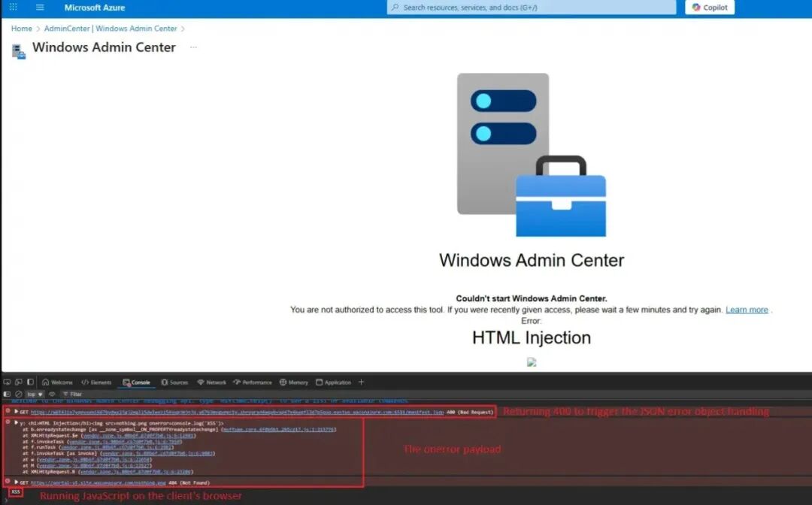The width and height of the screenshot is (812, 505).
Task: Click the console drawer icon at bottom-left
Action: pyautogui.click(x=5, y=393)
